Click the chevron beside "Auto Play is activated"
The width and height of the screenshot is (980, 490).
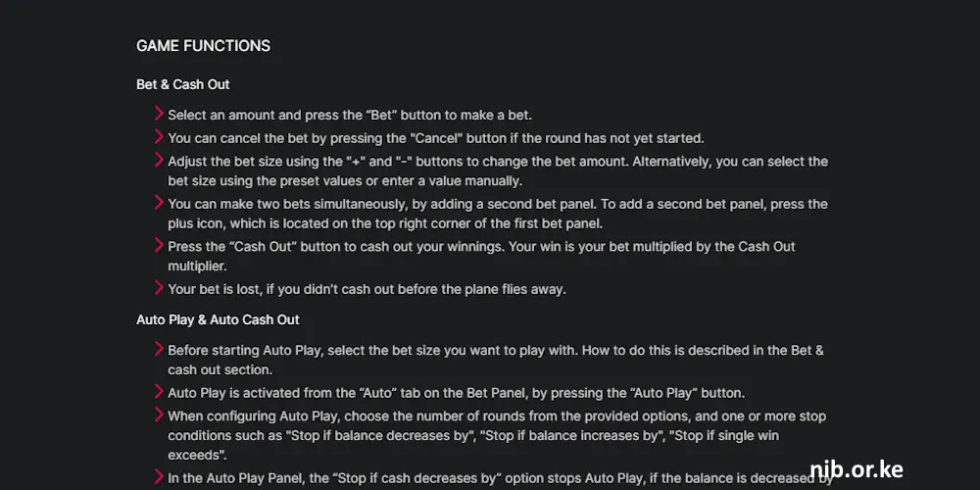[x=159, y=392]
